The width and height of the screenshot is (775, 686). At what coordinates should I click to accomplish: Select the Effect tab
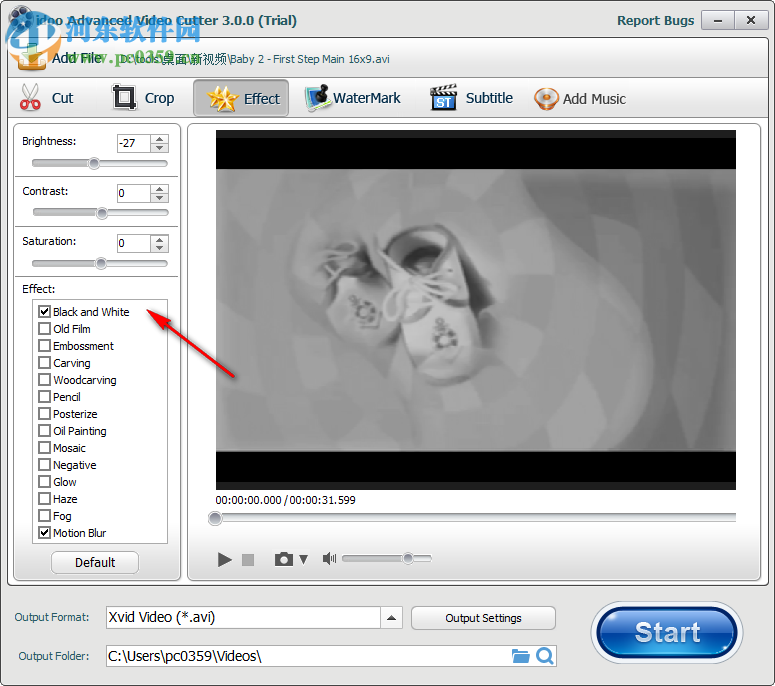241,98
